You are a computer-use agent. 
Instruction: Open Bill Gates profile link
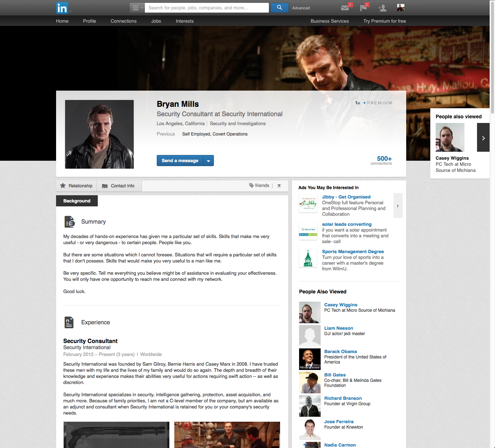click(x=335, y=375)
